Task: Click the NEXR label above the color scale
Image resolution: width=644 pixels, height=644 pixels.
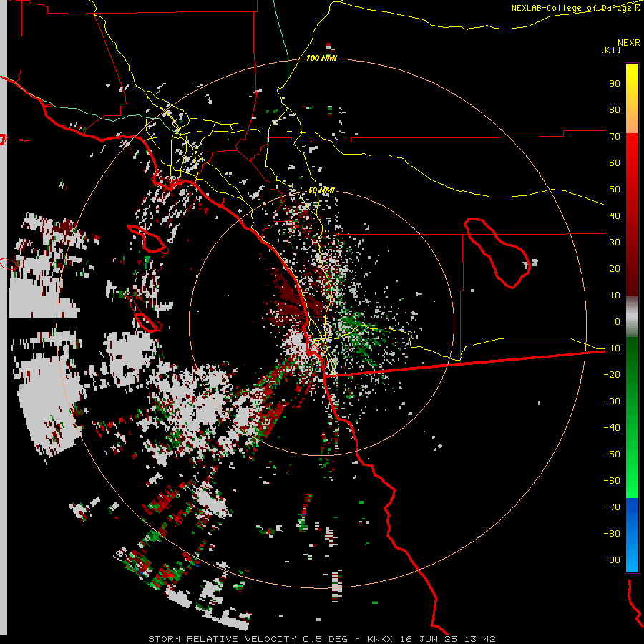Action: click(x=628, y=43)
